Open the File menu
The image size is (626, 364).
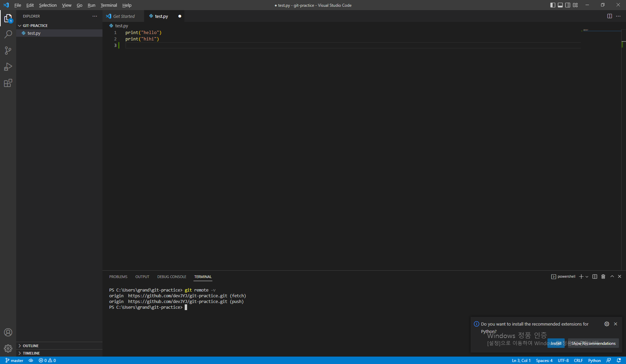18,5
